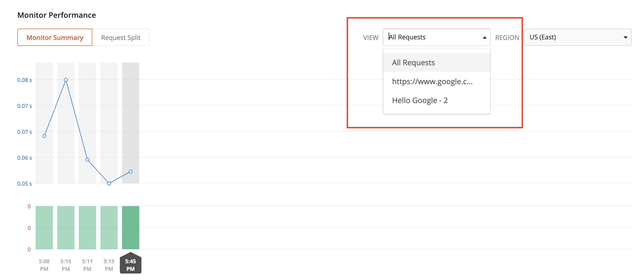Click the 0.05 s axis label
This screenshot has width=644, height=280.
24,184
